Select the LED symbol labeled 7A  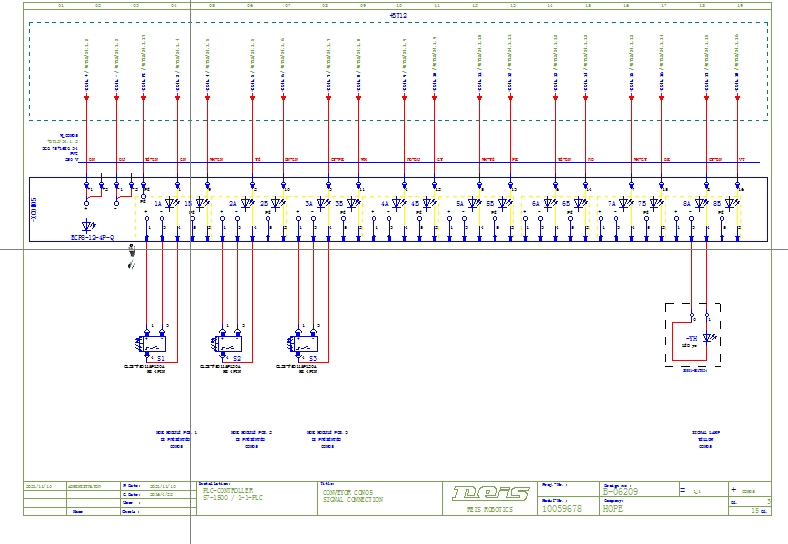(x=626, y=203)
